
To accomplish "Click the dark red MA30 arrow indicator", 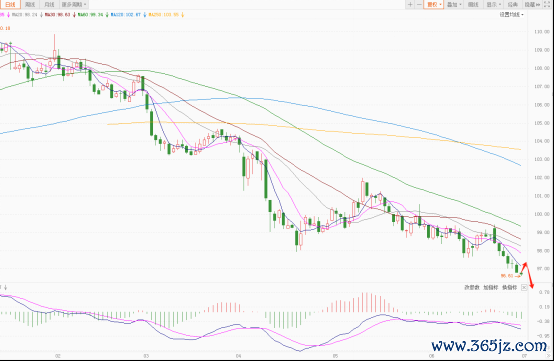I will [74, 15].
